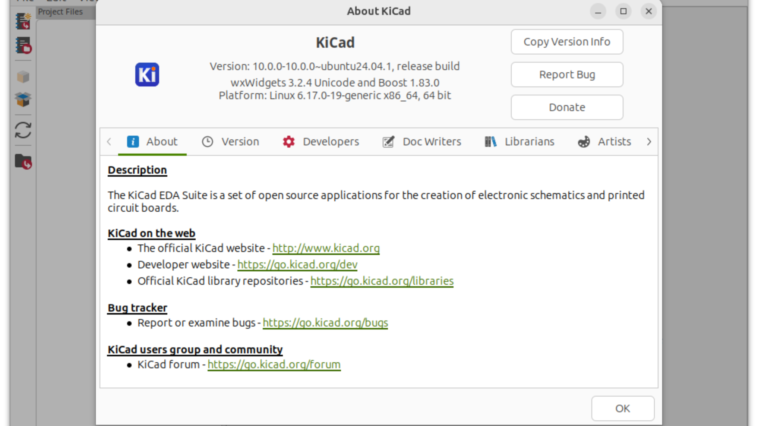This screenshot has width=758, height=426.
Task: Click the greyed Archive Project cube icon
Action: click(22, 76)
